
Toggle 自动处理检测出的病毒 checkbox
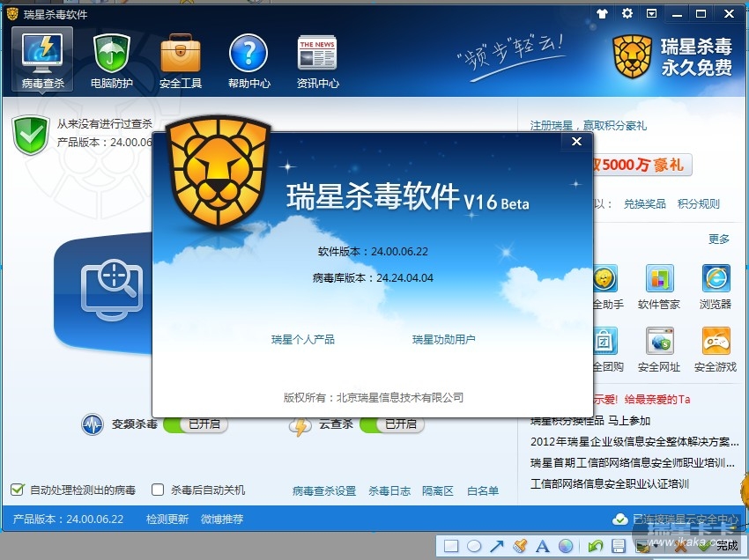[18, 490]
